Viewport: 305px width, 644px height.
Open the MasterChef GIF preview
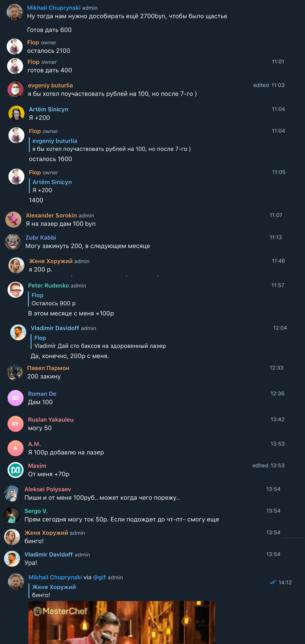(122, 622)
